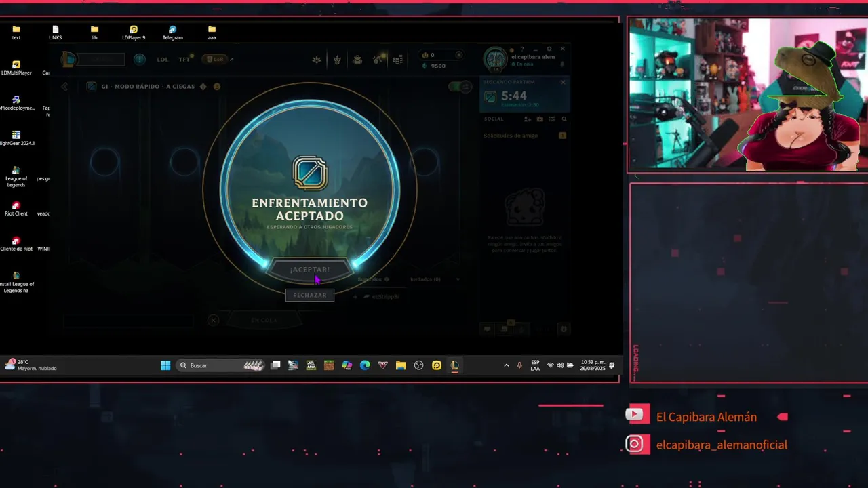Open the Riot Client desktop shortcut

coord(16,209)
